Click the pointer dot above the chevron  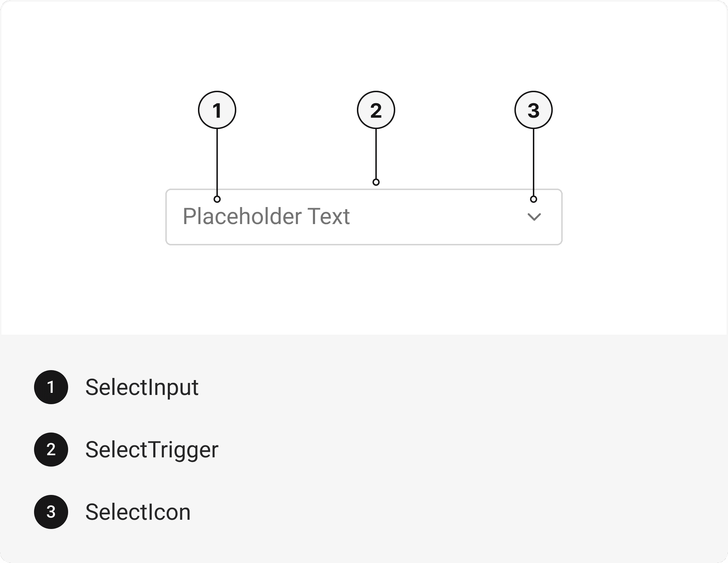point(534,199)
